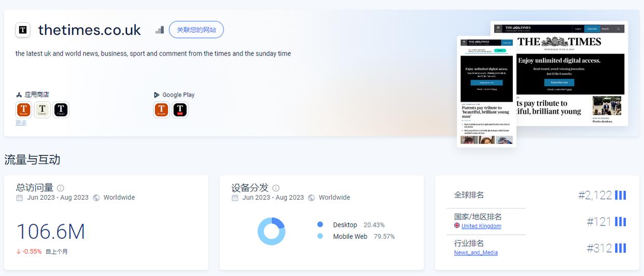The height and width of the screenshot is (276, 644).
Task: Open the beige Classic app icon
Action: (43, 110)
